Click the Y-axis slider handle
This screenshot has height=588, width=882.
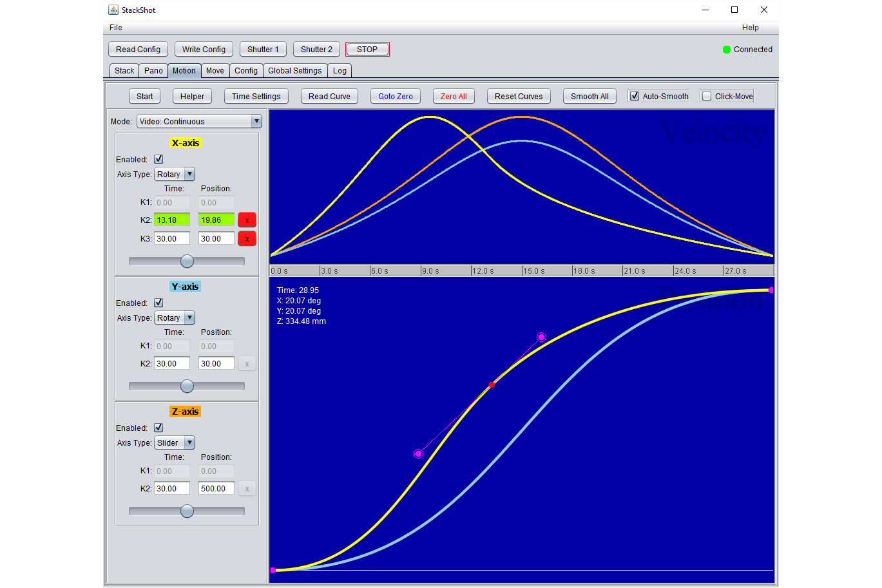point(187,386)
